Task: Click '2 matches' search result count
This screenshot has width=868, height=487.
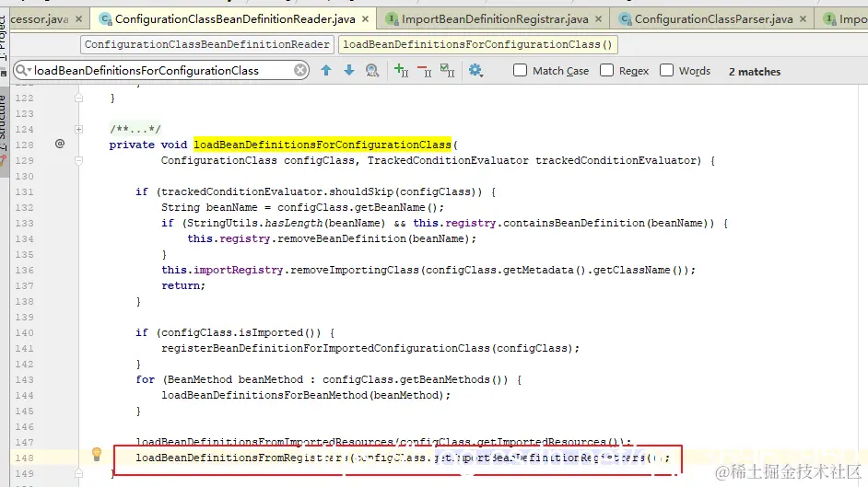Action: click(x=755, y=71)
